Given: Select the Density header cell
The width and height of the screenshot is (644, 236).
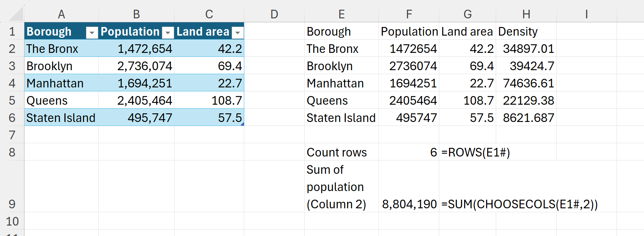Looking at the screenshot, I should [518, 32].
